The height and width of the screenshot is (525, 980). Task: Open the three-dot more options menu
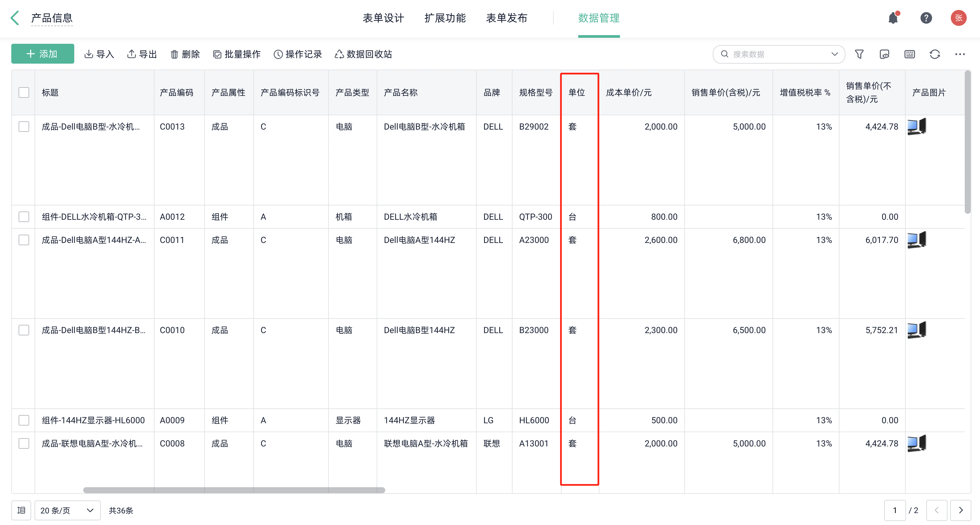[959, 54]
